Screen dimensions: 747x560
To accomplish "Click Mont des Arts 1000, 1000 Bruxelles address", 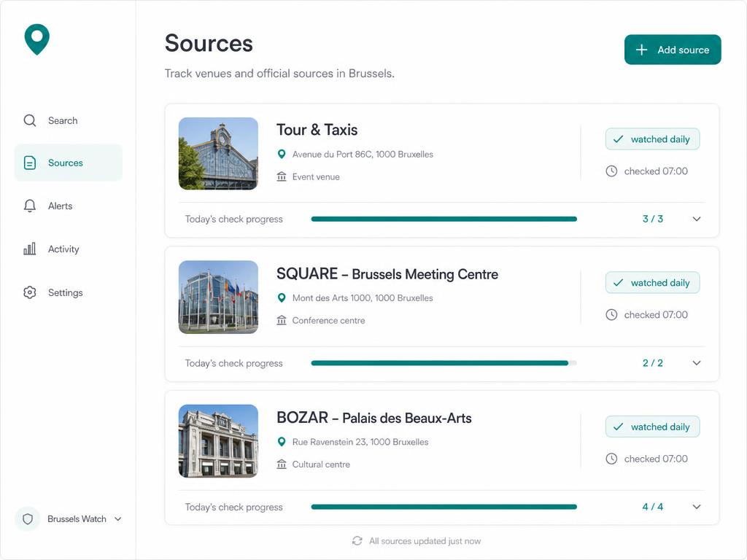I will (x=363, y=298).
